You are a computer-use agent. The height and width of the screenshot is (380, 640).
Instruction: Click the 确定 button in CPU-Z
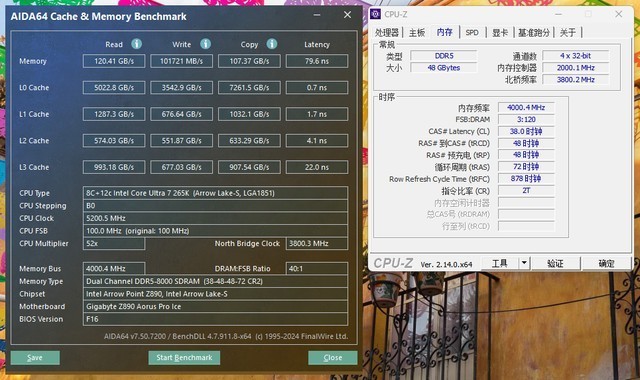(606, 264)
